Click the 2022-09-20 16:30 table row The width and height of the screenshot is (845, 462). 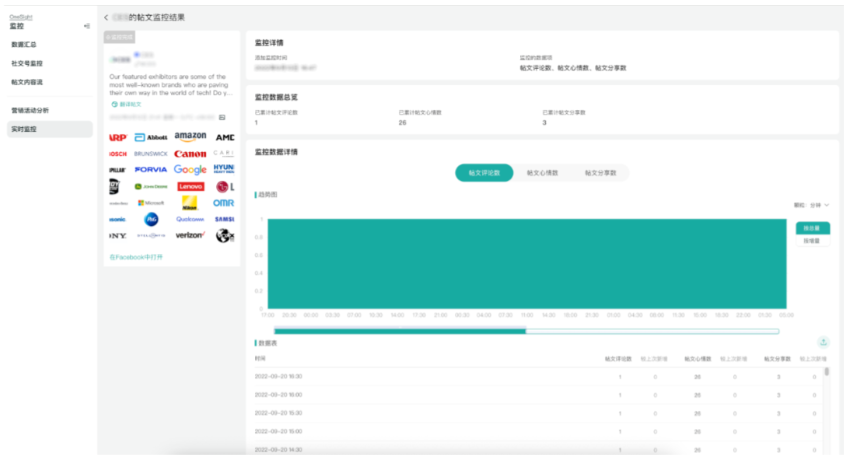point(539,377)
